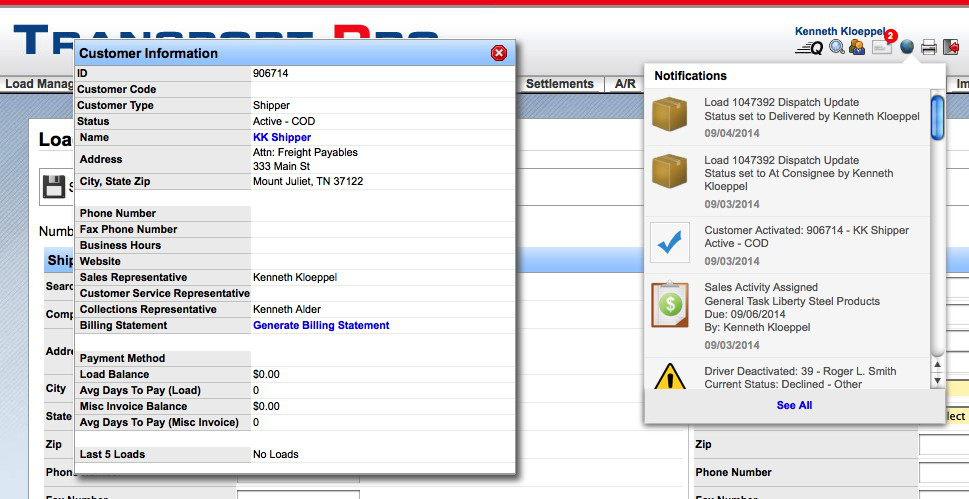Screen dimensions: 969x499
Task: Click warning triangle Driver Deactivated icon
Action: [x=669, y=376]
